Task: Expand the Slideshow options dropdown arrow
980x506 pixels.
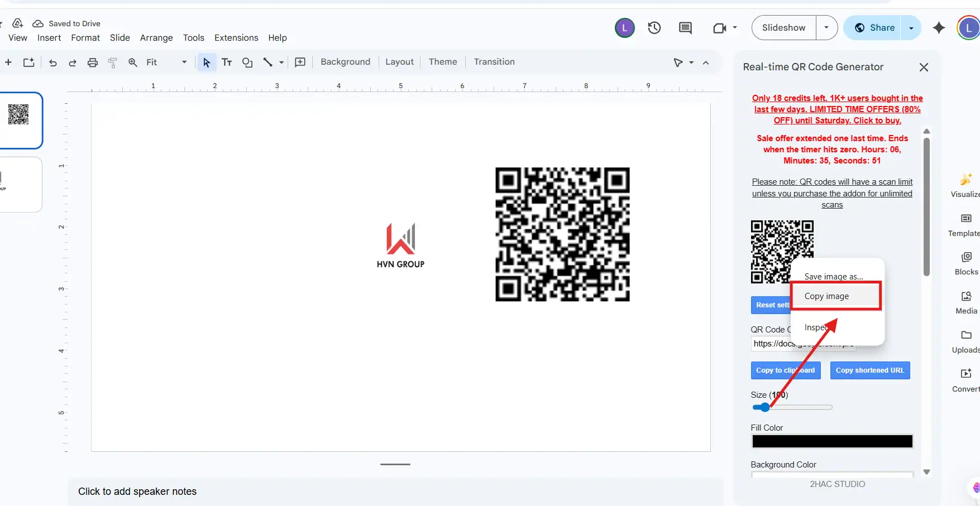Action: (x=826, y=28)
